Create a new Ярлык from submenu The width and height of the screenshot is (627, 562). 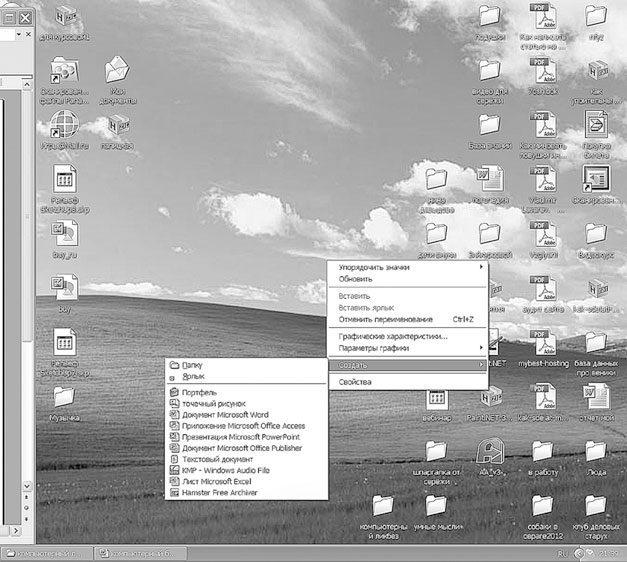pos(246,376)
